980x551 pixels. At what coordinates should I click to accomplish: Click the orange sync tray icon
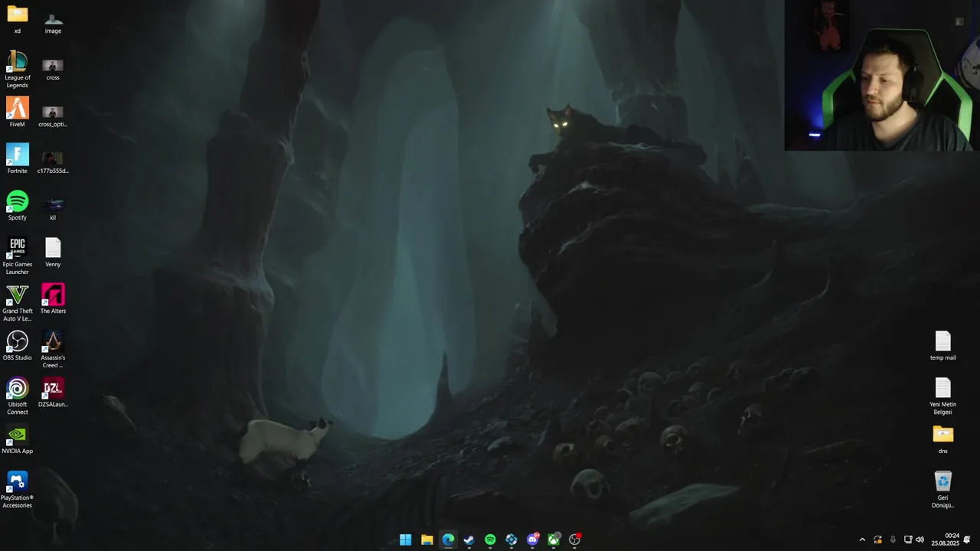(x=877, y=540)
